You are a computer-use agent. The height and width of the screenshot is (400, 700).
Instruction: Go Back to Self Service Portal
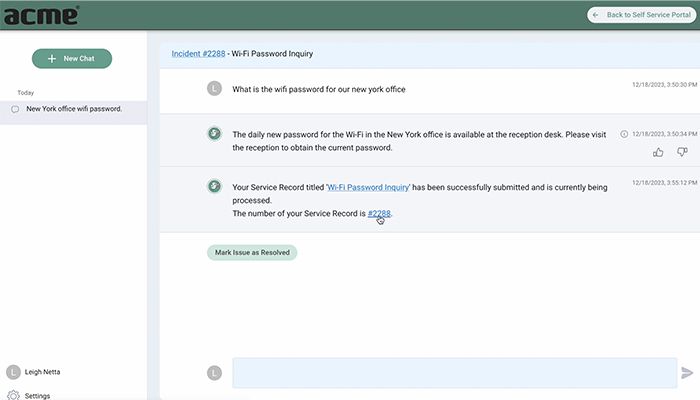640,15
